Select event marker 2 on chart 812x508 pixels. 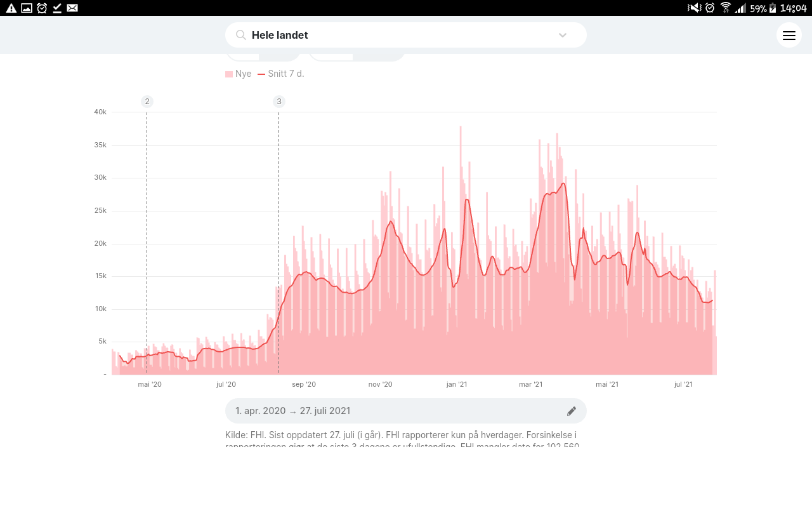tap(147, 102)
